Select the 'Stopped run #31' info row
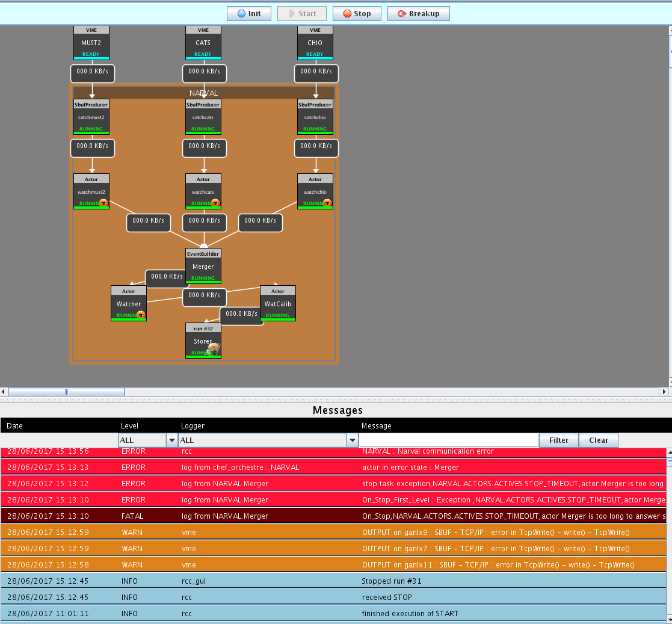 click(x=333, y=581)
